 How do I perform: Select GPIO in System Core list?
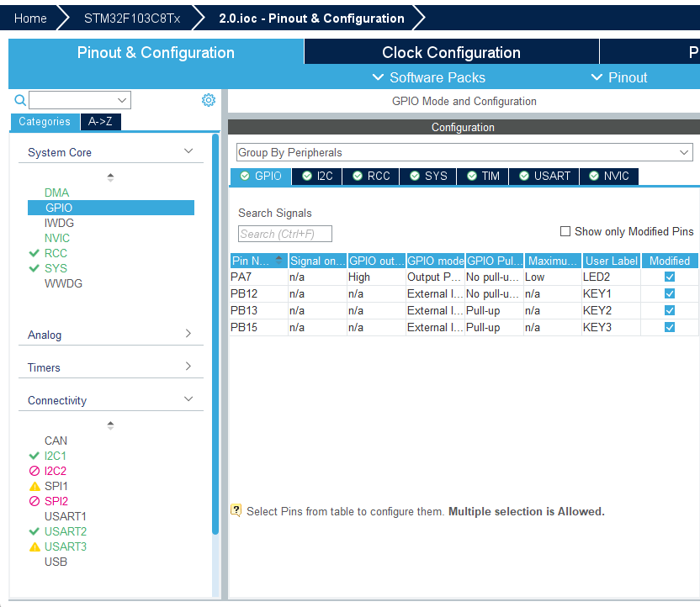(x=111, y=208)
